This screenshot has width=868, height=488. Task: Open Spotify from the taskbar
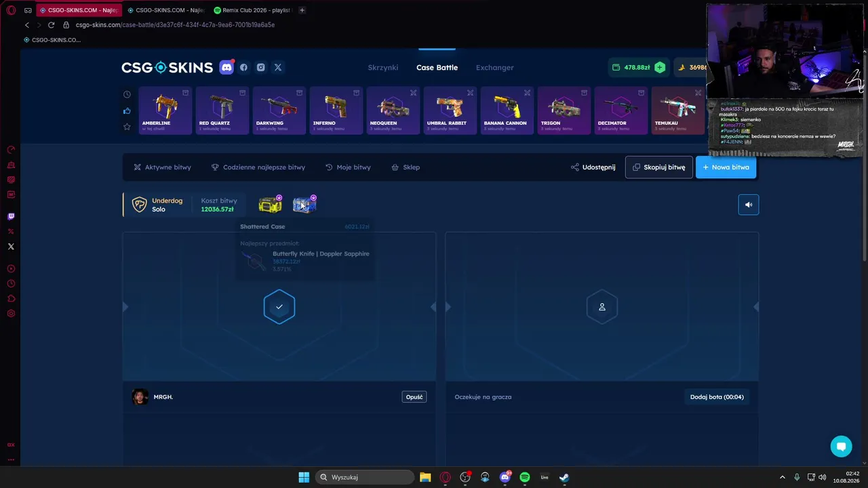(524, 477)
